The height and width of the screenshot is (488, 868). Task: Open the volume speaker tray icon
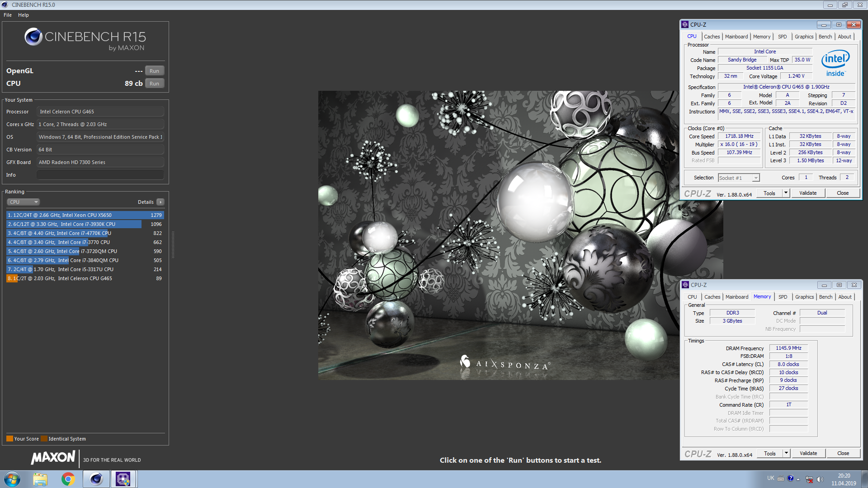pyautogui.click(x=820, y=479)
